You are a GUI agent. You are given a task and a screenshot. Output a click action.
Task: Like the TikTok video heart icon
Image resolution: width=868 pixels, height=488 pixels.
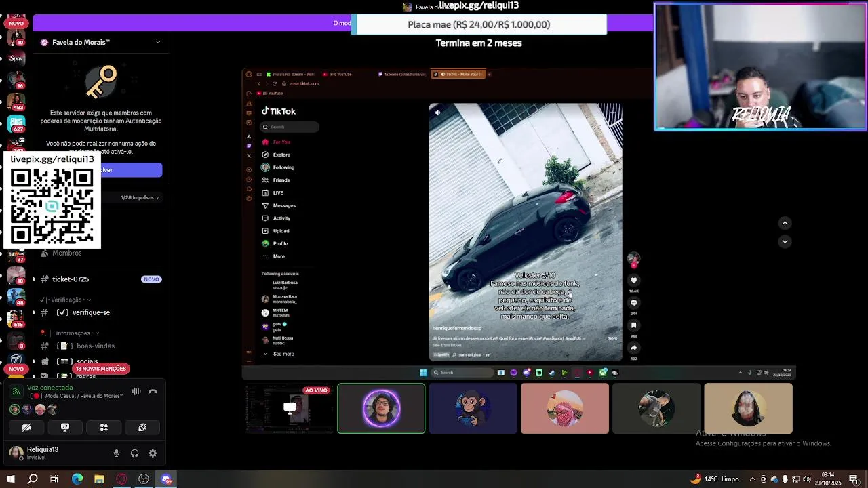point(634,280)
